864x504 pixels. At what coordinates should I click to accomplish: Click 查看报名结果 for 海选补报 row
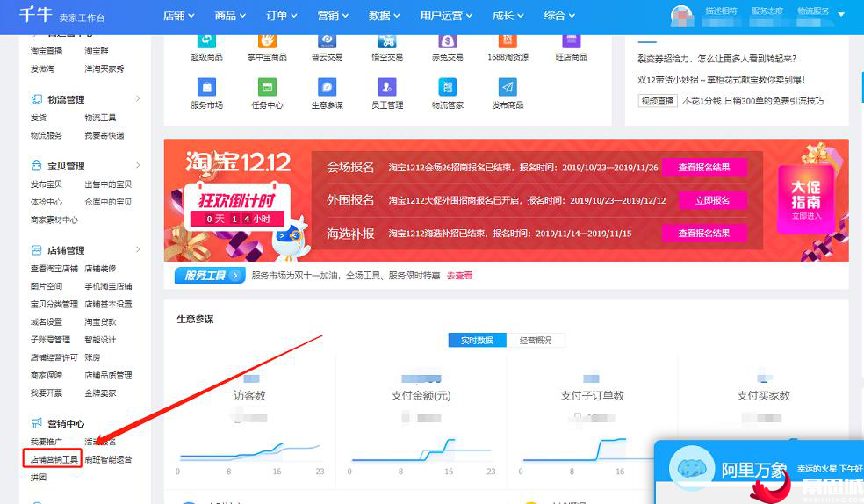tap(704, 233)
